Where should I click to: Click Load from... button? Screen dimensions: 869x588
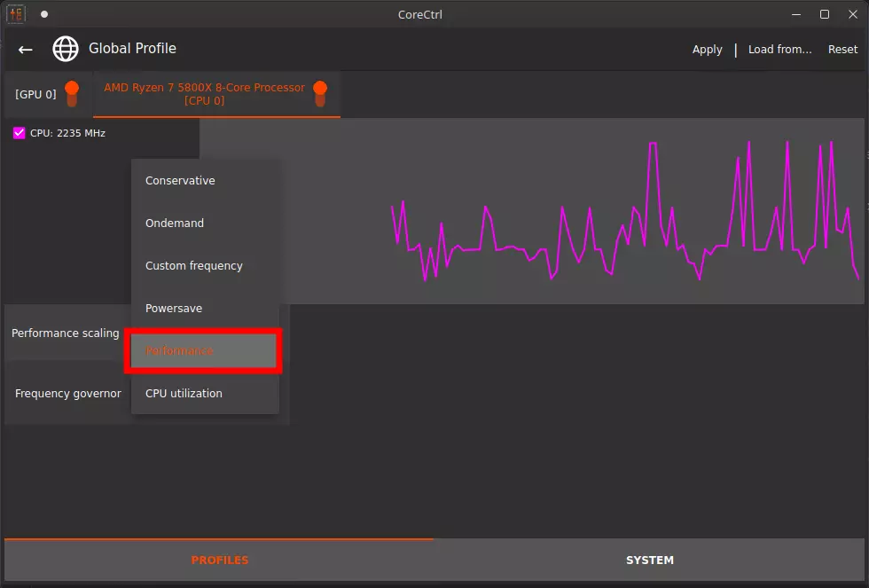(x=779, y=50)
